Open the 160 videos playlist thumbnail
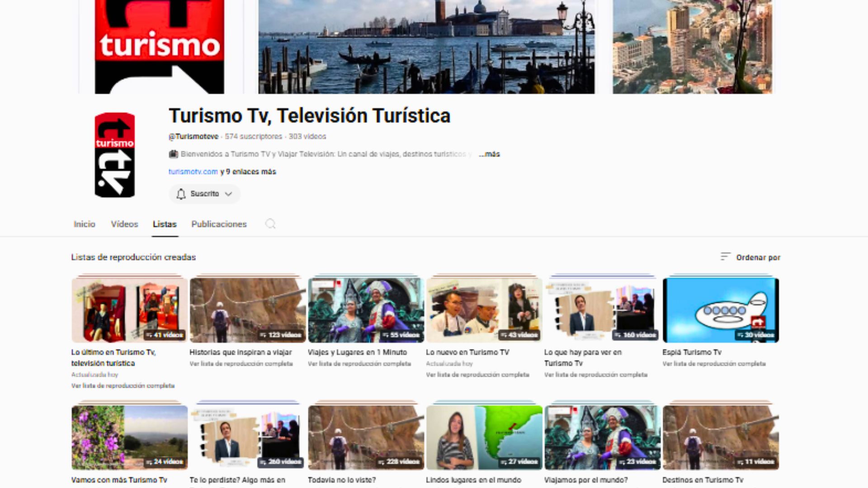 [x=603, y=310]
